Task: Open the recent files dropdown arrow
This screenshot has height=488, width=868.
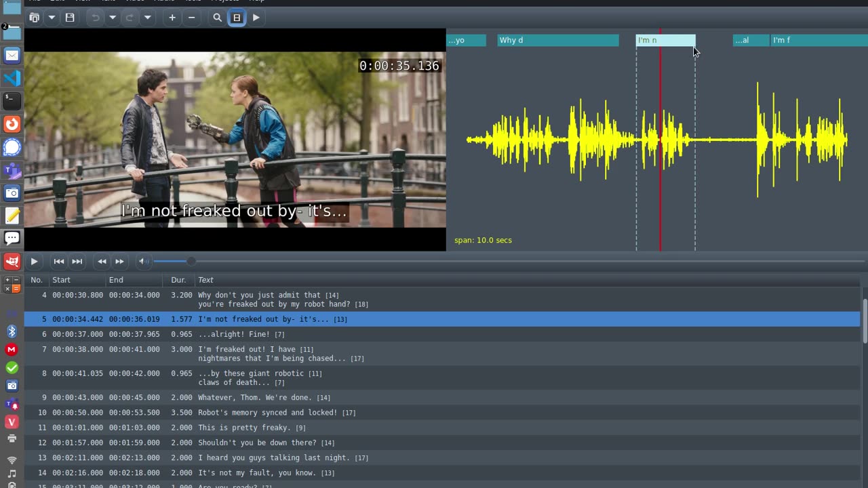Action: pos(52,18)
